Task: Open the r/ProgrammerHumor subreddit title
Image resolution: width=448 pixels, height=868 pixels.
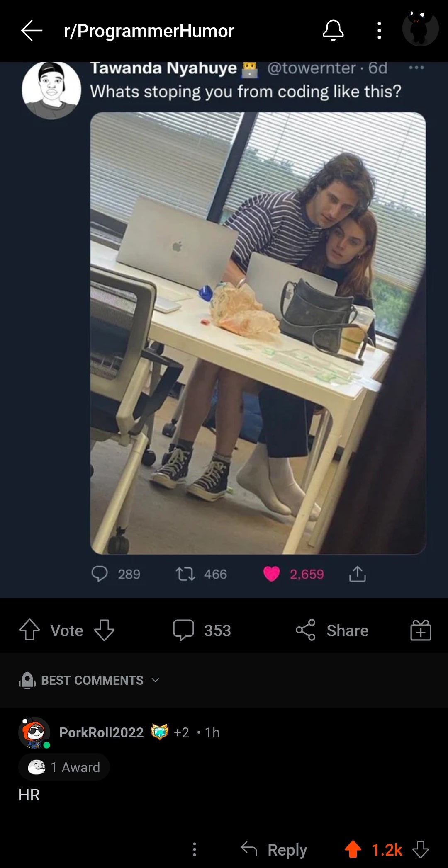Action: pos(149,31)
